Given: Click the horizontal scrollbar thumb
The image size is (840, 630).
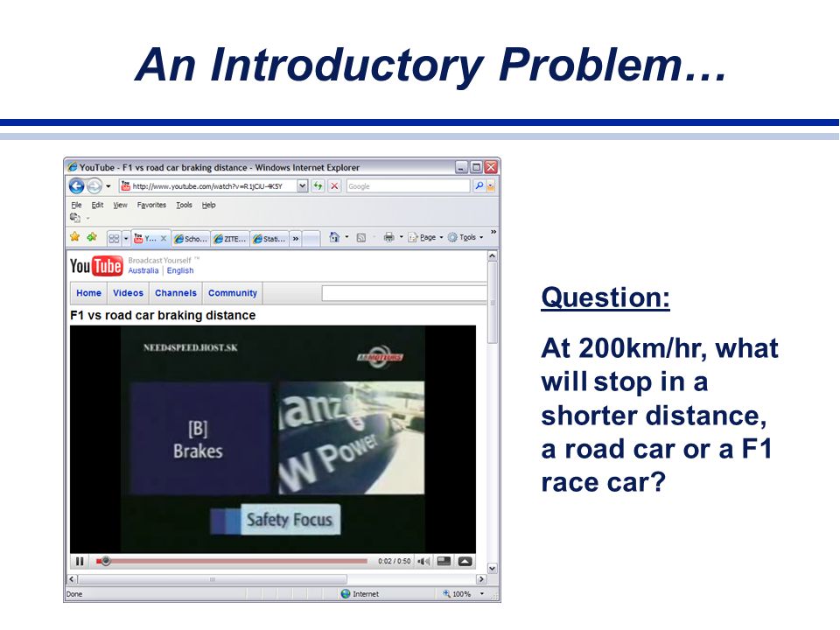Looking at the screenshot, I should 213,579.
